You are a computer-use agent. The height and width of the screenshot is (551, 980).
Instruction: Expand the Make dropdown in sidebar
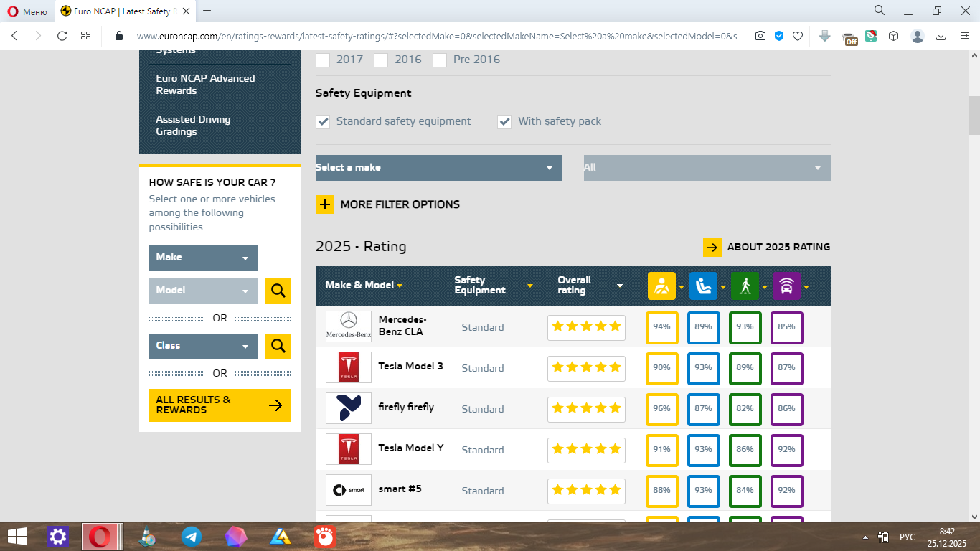tap(203, 258)
